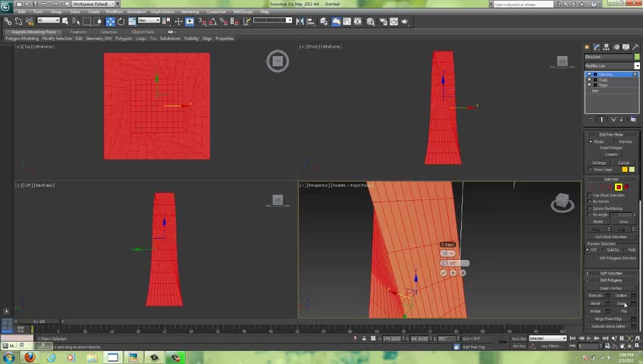Open the Modifiers menu
This screenshot has height=364, width=643.
point(114,12)
